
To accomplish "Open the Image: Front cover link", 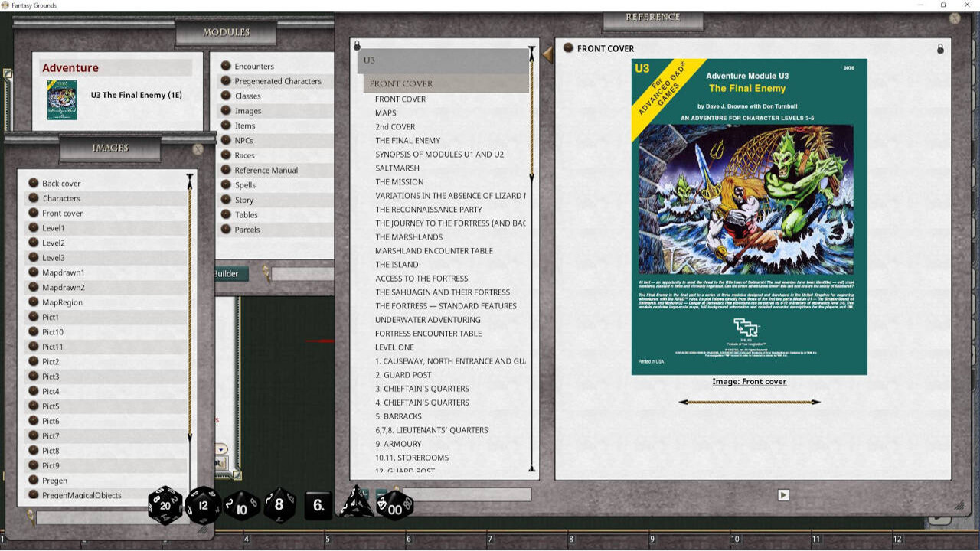I will (749, 381).
